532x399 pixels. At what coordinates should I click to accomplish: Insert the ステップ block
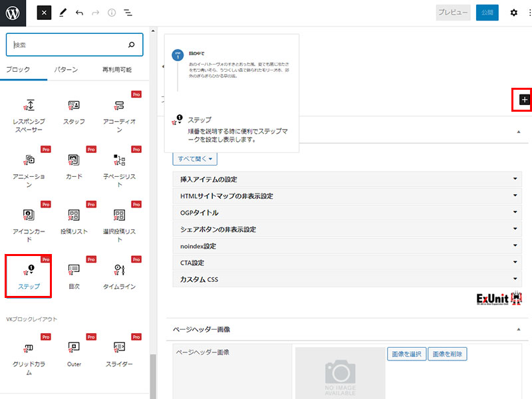[29, 275]
